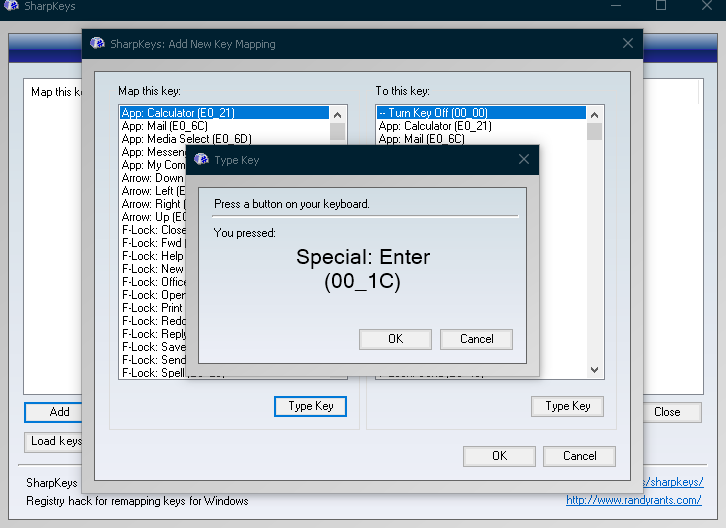
Task: Click Type Key under To this key list
Action: coord(567,406)
